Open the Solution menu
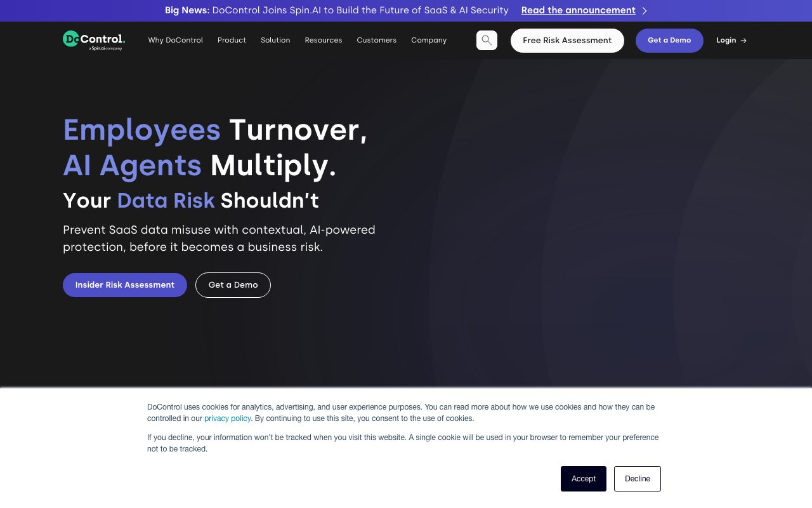The width and height of the screenshot is (812, 508). pos(275,40)
